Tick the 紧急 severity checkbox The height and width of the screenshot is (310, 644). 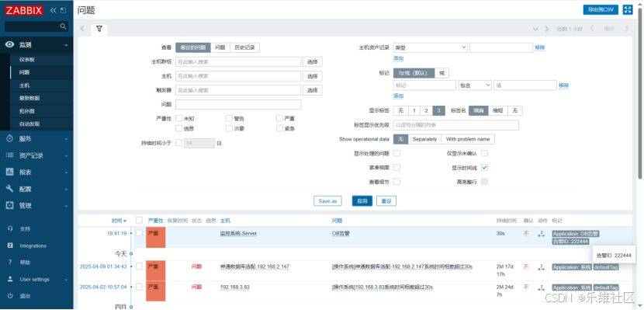279,128
